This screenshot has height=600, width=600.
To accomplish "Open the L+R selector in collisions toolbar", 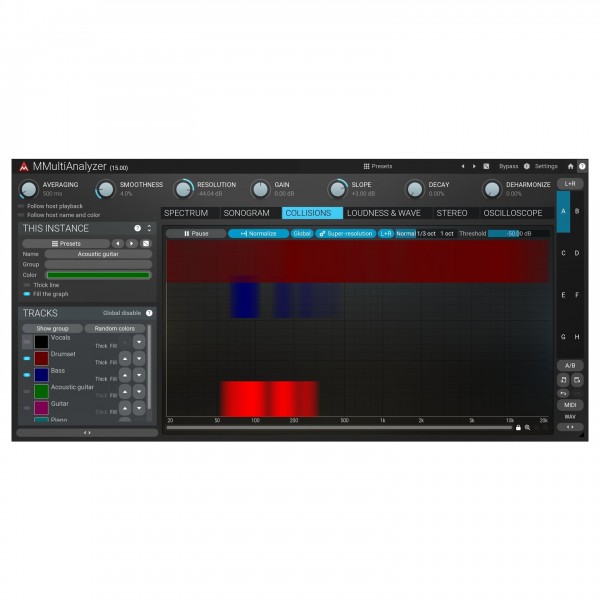I will (x=386, y=233).
